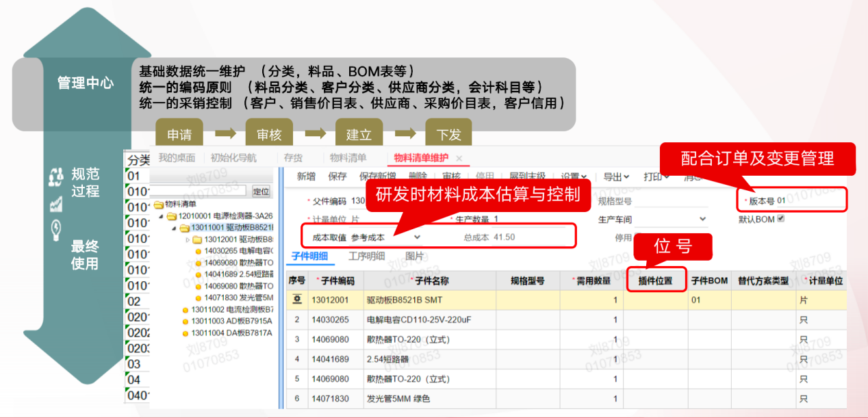
Task: Collapse the 12010001 电源检测器 tree node
Action: (162, 216)
